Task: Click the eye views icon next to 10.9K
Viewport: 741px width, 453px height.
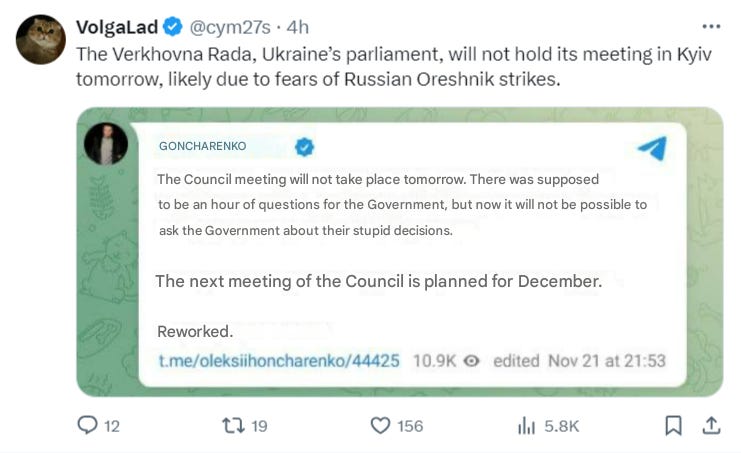Action: click(472, 361)
